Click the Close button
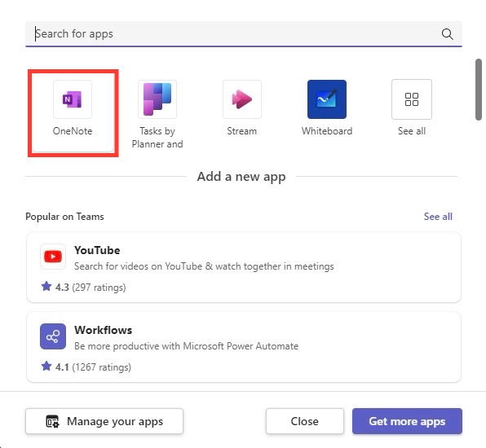This screenshot has width=486, height=448. (x=305, y=421)
